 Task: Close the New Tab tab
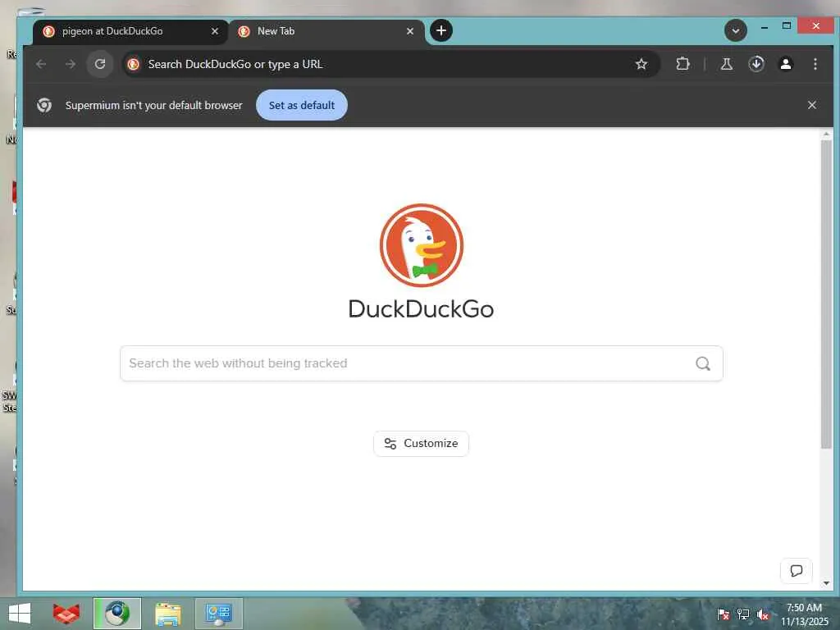coord(410,32)
